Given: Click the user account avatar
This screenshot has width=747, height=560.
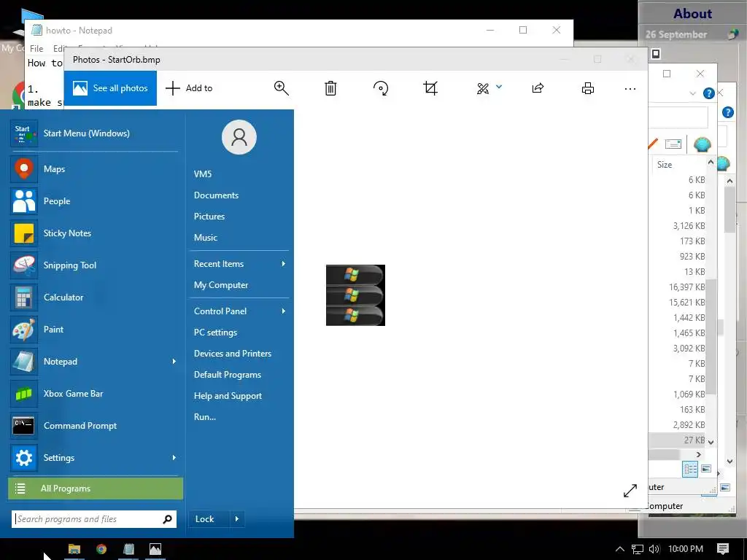Looking at the screenshot, I should coord(239,137).
